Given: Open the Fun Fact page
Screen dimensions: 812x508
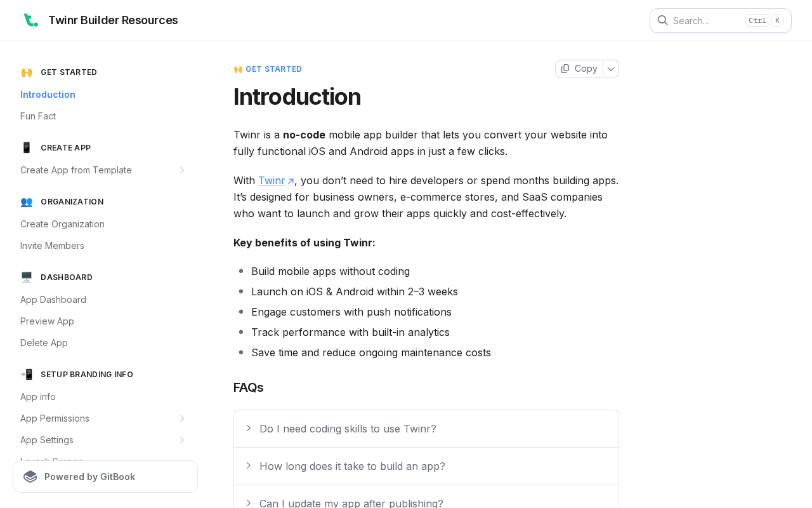Looking at the screenshot, I should point(38,116).
